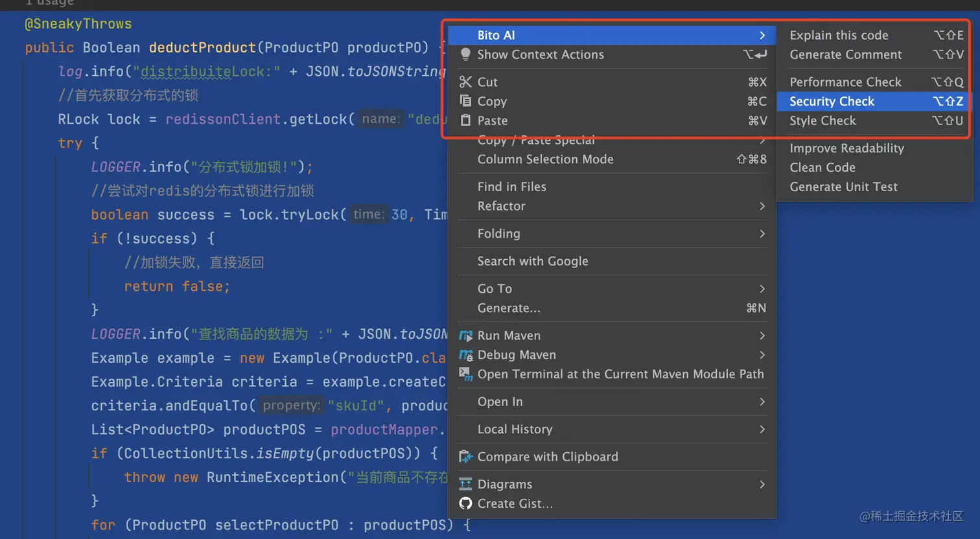Open the Go To menu entry
The height and width of the screenshot is (539, 980).
point(612,288)
